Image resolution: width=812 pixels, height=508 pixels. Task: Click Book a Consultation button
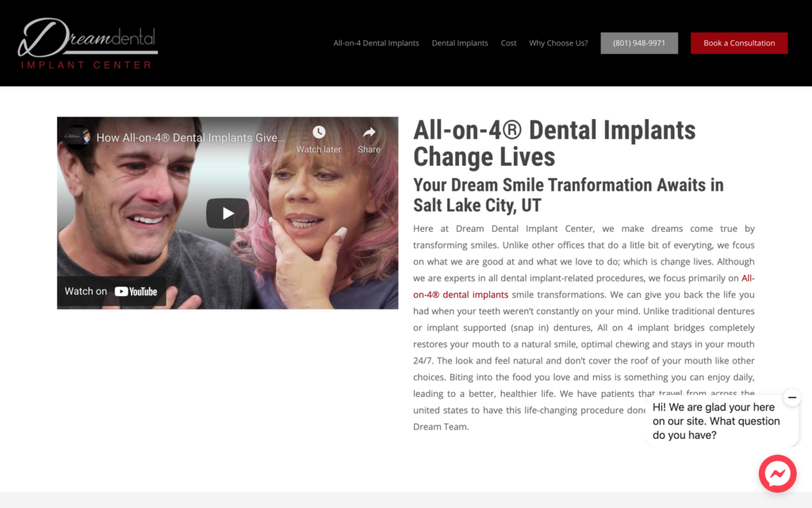click(739, 43)
